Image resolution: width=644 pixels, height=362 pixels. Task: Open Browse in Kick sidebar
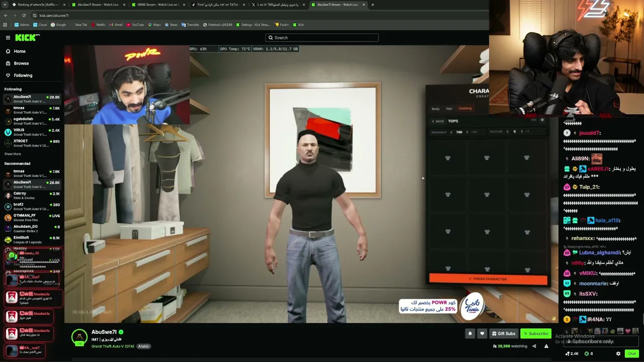[21, 63]
